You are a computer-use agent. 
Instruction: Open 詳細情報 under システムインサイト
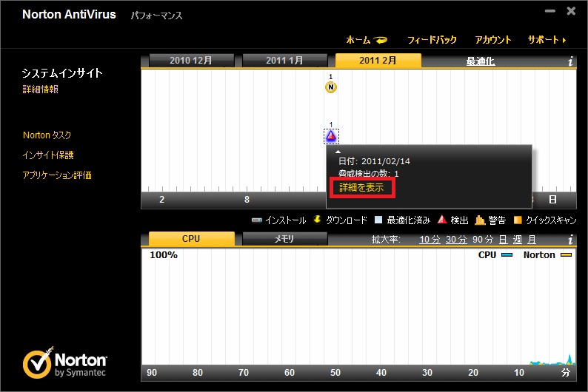point(41,89)
